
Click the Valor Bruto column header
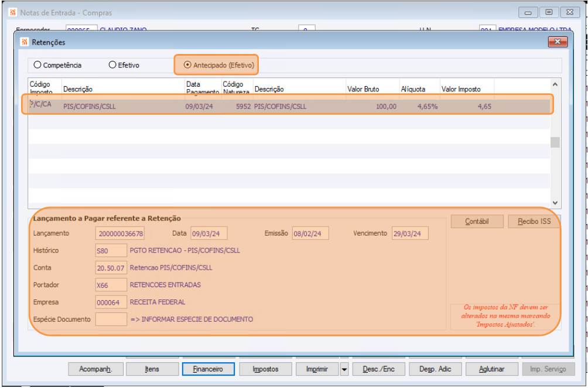coord(363,89)
